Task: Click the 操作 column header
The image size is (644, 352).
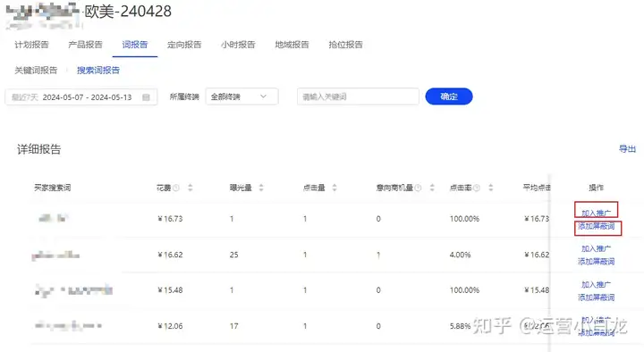Action: 596,188
